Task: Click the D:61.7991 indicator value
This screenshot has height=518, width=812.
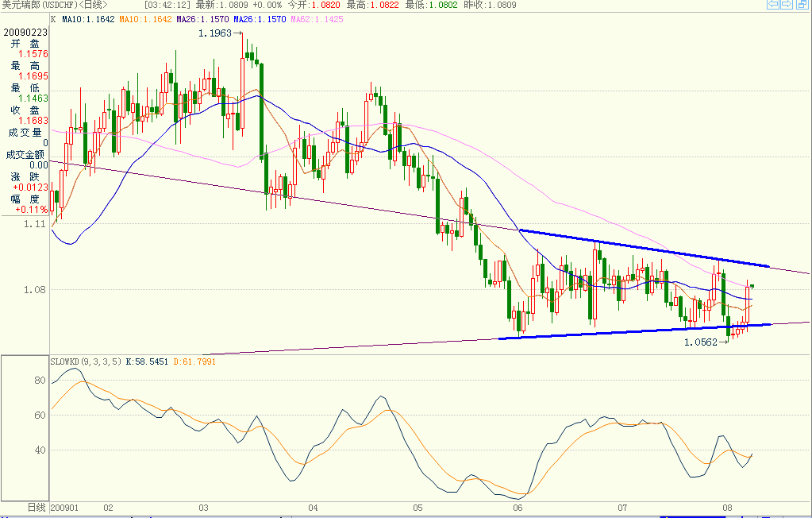Action: pos(194,361)
